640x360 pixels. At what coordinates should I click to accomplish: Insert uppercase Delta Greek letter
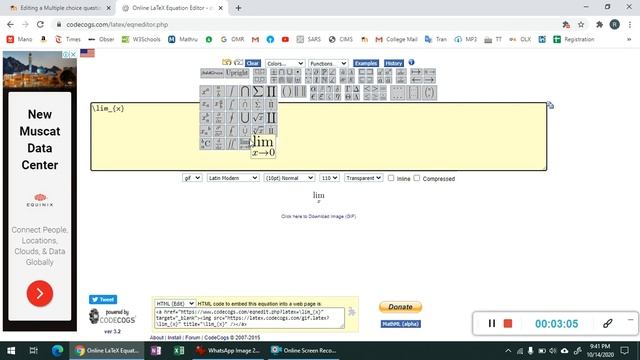[x=356, y=89]
